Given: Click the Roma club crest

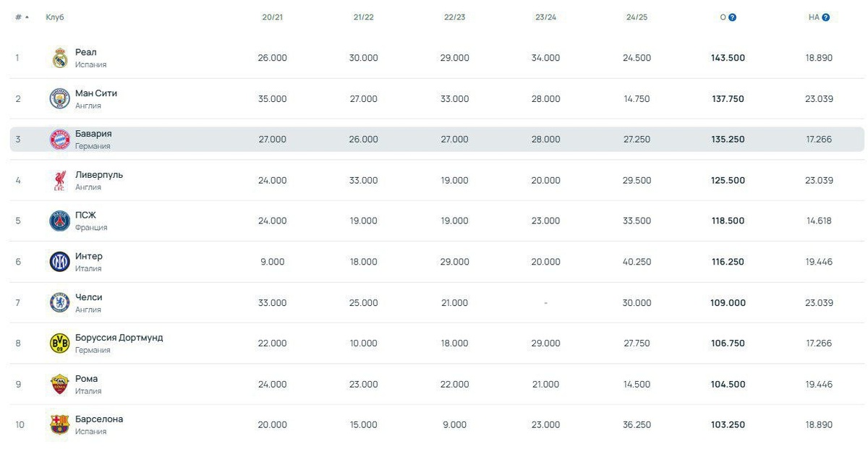Looking at the screenshot, I should coord(59,385).
